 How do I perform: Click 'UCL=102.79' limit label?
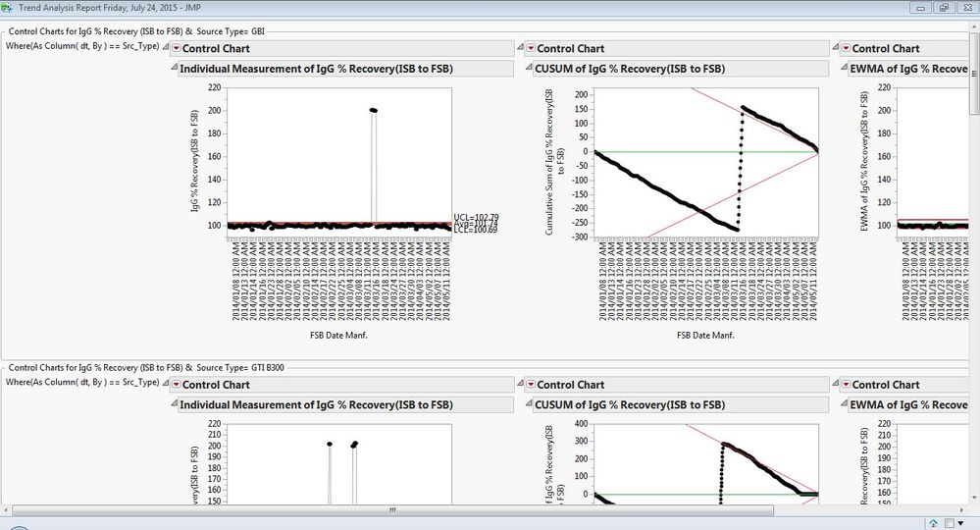[x=476, y=218]
